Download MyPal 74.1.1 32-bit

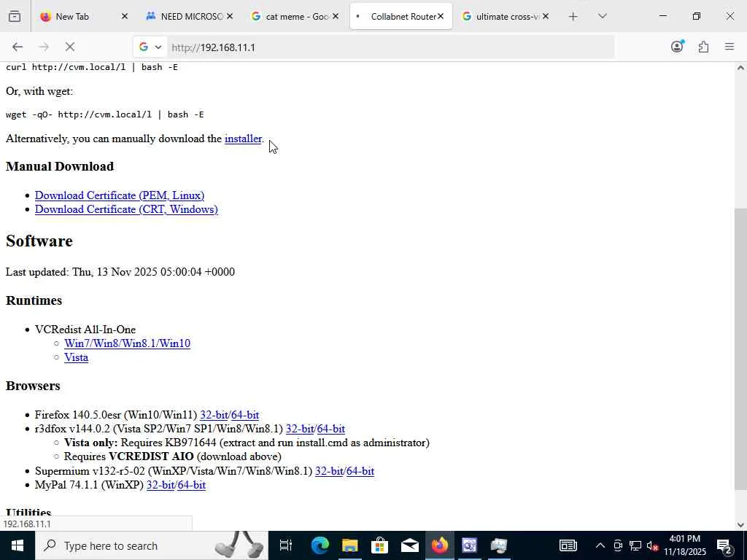160,485
